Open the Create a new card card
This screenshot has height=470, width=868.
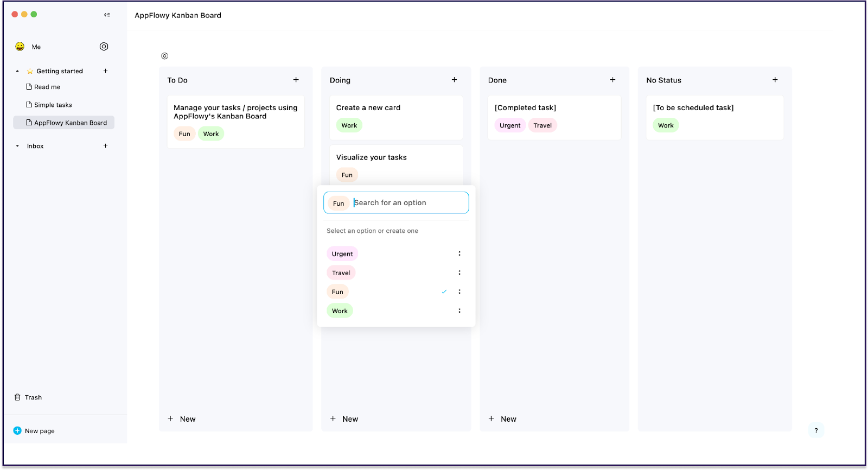(396, 117)
